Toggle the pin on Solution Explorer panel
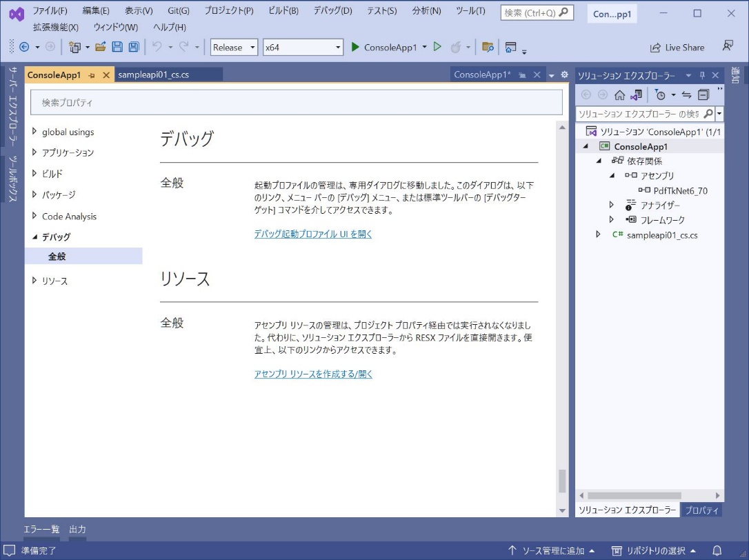749x560 pixels. [x=703, y=75]
